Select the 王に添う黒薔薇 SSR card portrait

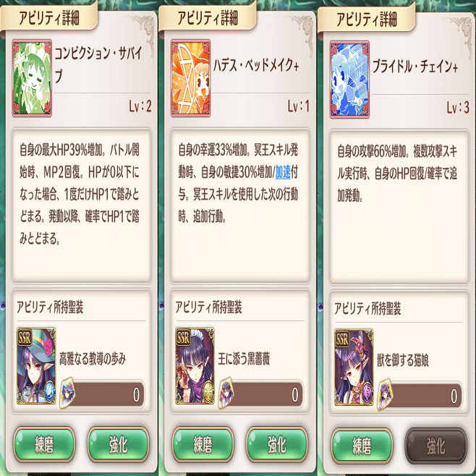coord(195,366)
